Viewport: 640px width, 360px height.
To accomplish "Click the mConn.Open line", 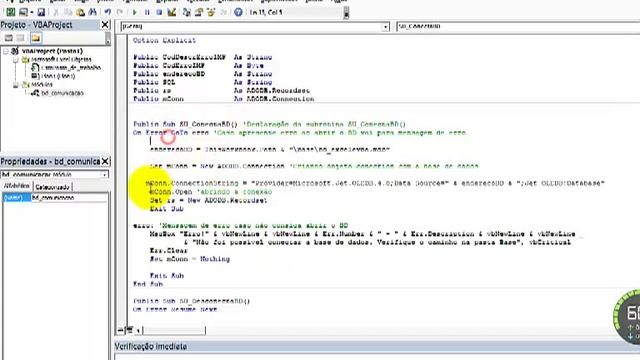I will click(211, 192).
